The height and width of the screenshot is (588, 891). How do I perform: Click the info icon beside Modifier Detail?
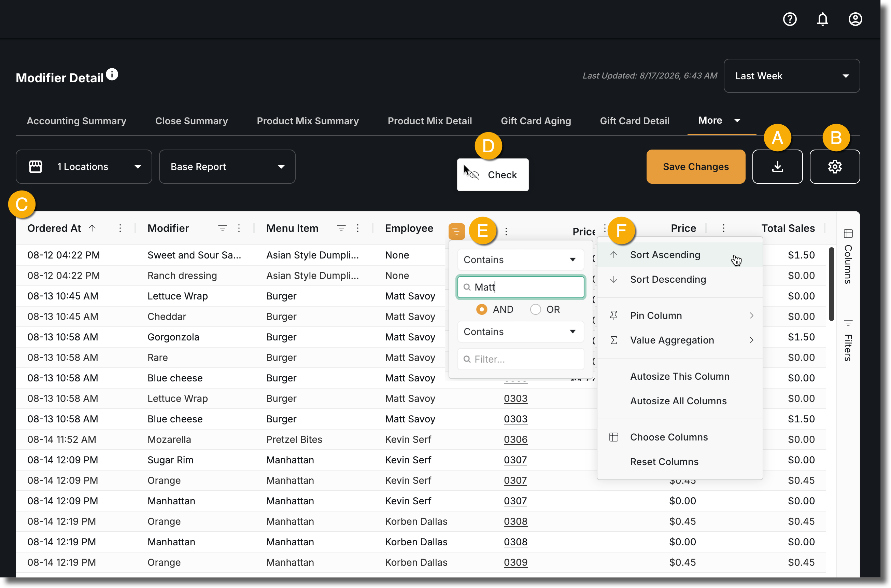click(x=112, y=74)
